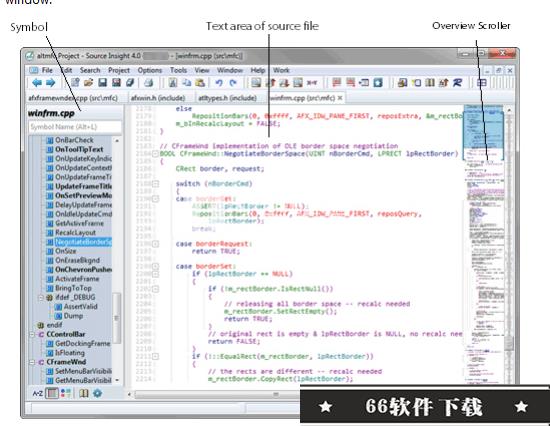
Task: Click the symbol type filter icon
Action: 66,393
